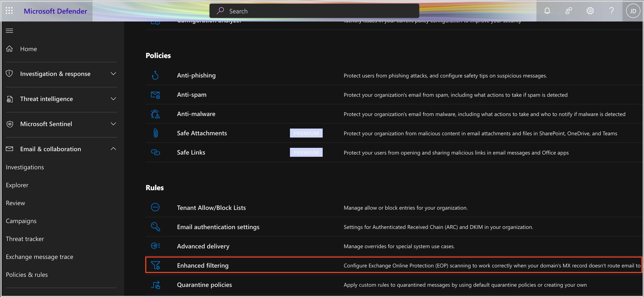Open Email authentication settings

pos(218,227)
